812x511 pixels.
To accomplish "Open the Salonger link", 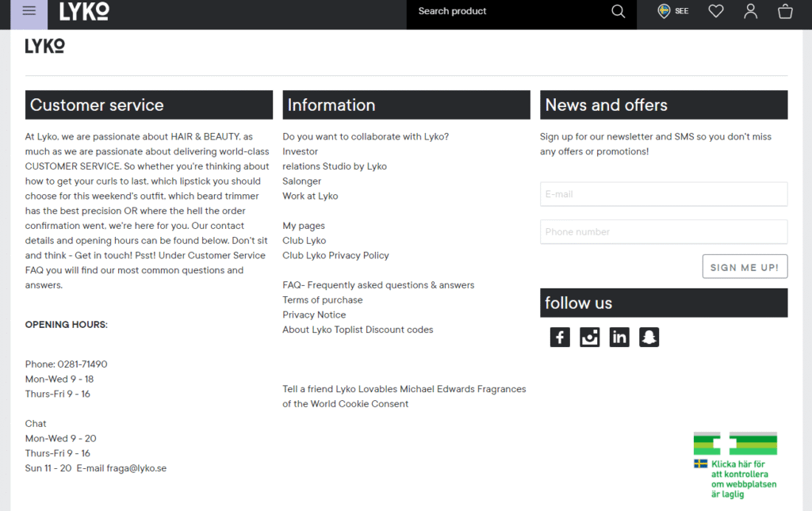I will pos(301,181).
